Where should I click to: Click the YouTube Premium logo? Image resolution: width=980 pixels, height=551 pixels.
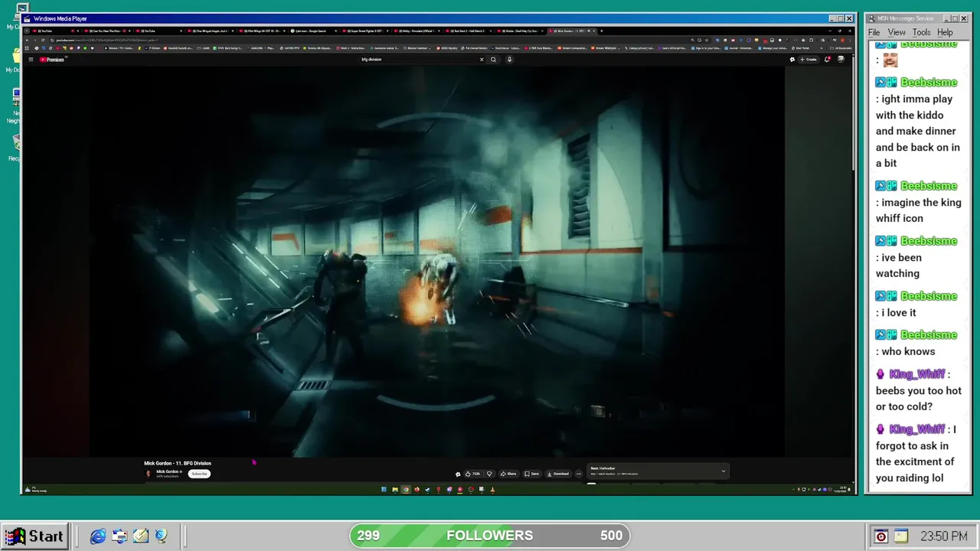(x=53, y=60)
